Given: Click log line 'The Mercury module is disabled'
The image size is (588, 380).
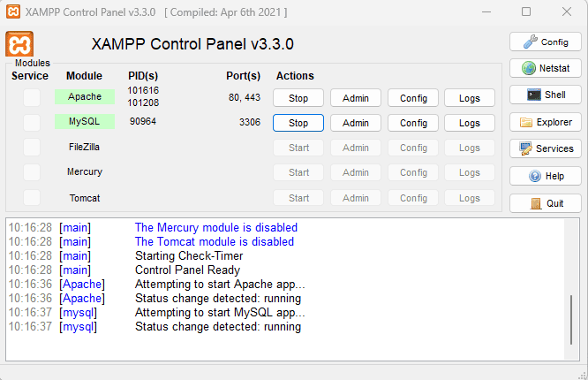Looking at the screenshot, I should click(216, 227).
